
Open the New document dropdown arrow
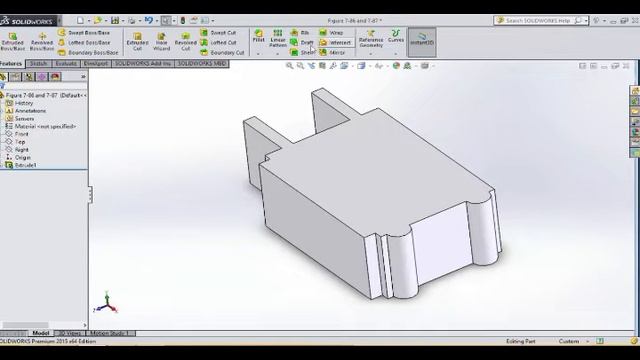tap(89, 21)
